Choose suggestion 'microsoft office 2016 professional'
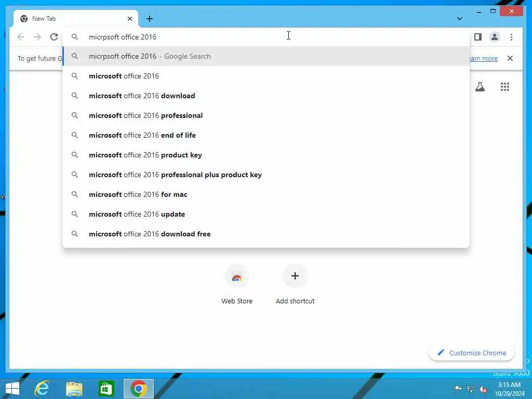 [x=267, y=115]
